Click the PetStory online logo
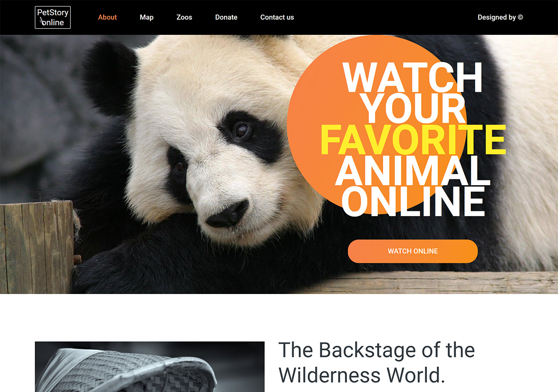The height and width of the screenshot is (392, 558). coord(53,17)
